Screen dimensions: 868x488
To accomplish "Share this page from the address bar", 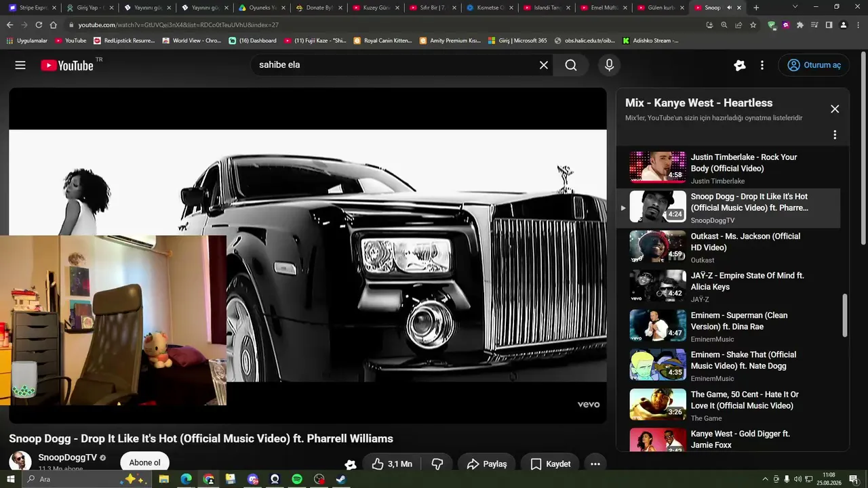I will 738,25.
